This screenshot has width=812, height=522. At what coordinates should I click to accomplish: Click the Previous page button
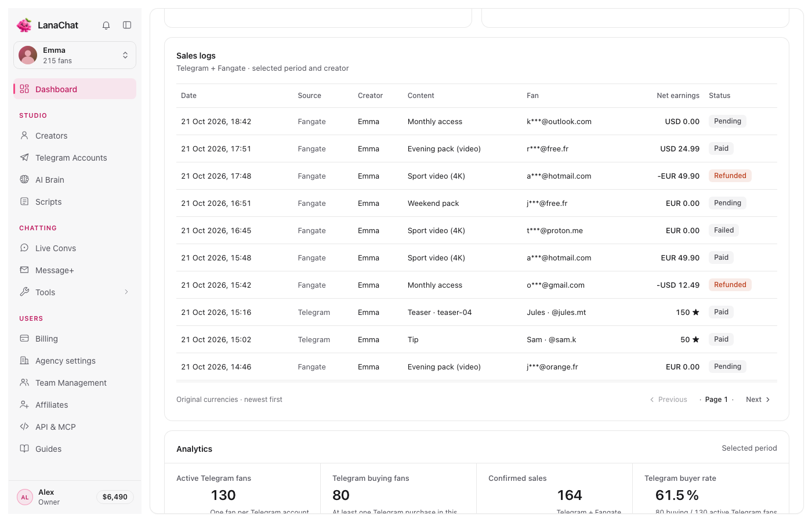[x=668, y=400]
